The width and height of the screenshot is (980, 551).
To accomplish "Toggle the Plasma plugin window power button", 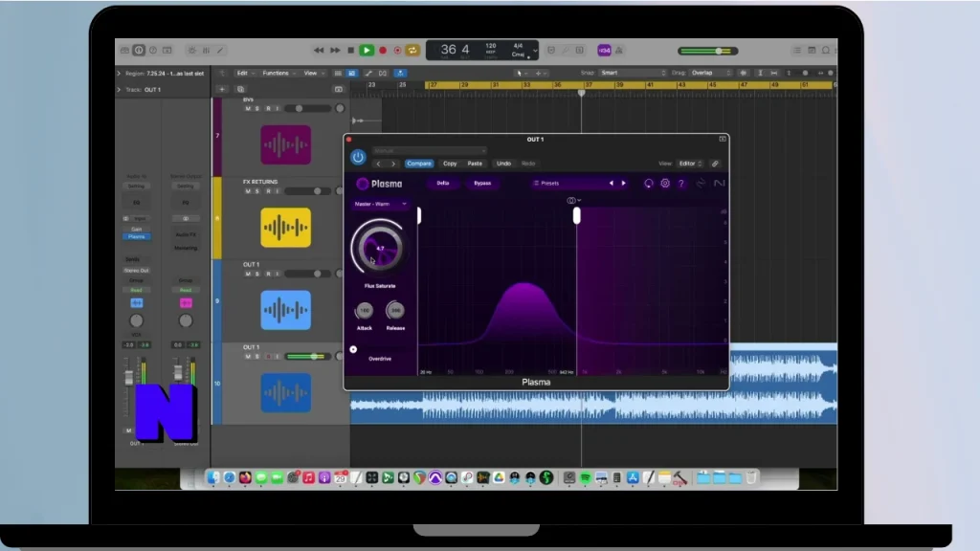I will coord(358,157).
